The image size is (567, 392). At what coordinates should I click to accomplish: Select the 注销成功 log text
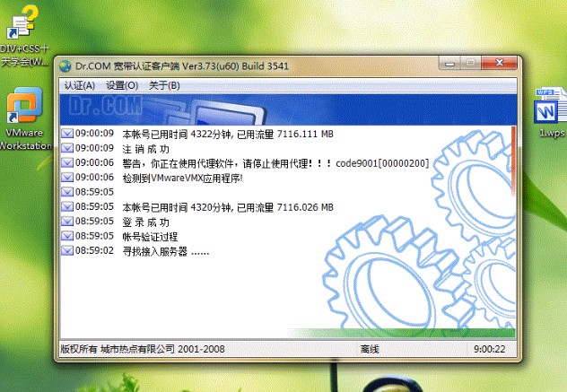point(145,149)
